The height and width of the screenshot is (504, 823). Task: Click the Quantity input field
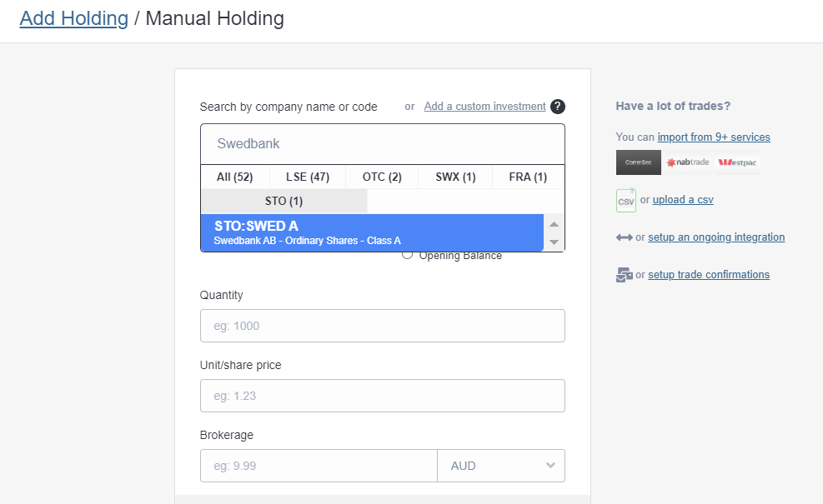pos(383,326)
